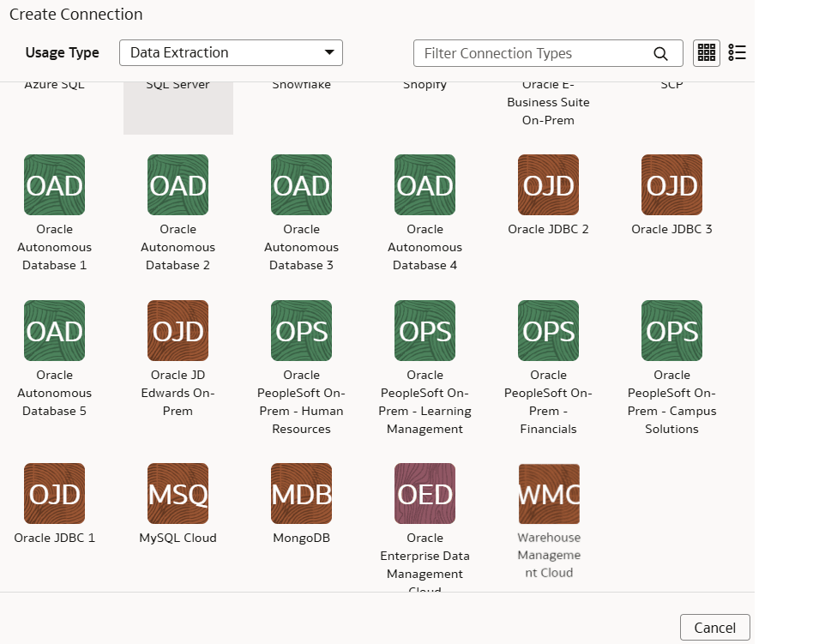Click the Cancel button
Screen dimensions: 831x644
(714, 627)
